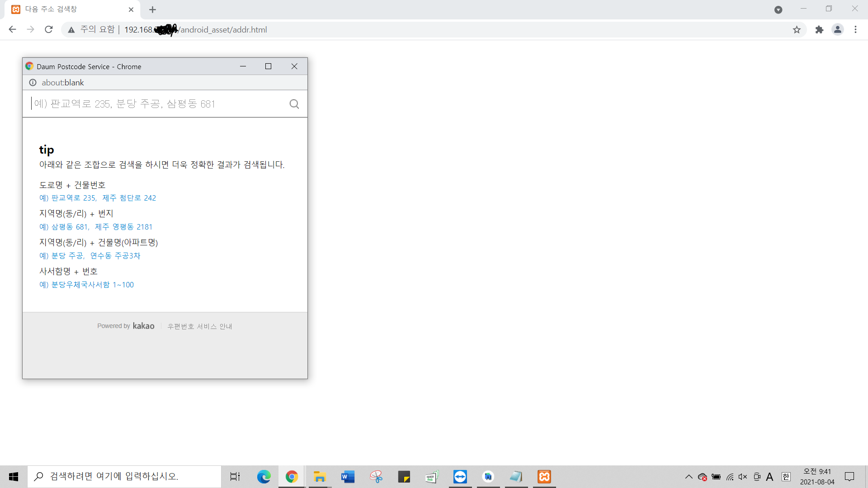Unmute the volume icon in system tray
Image resolution: width=868 pixels, height=488 pixels.
tap(743, 477)
